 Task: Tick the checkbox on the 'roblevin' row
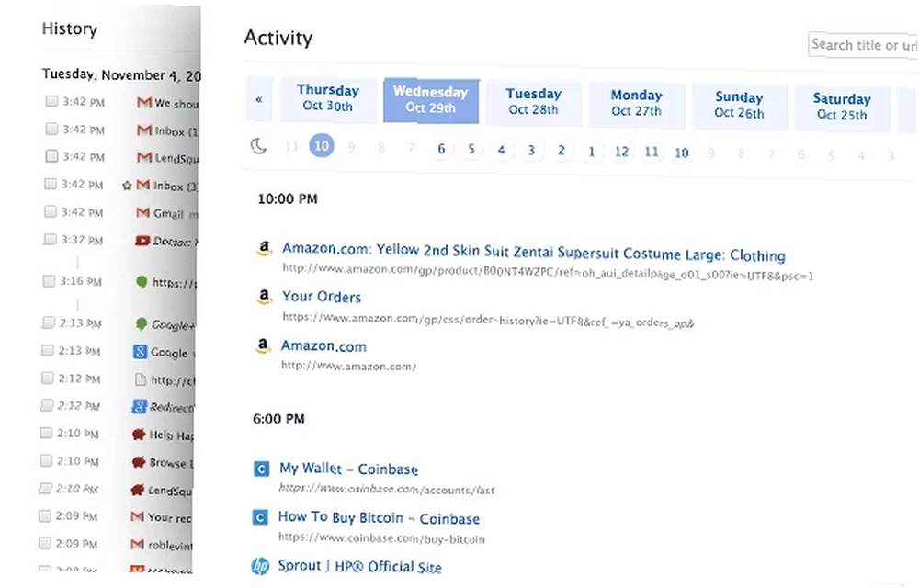point(44,543)
